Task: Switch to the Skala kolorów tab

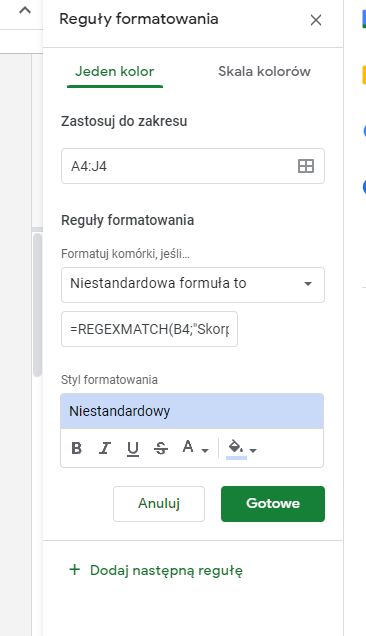Action: [x=264, y=72]
